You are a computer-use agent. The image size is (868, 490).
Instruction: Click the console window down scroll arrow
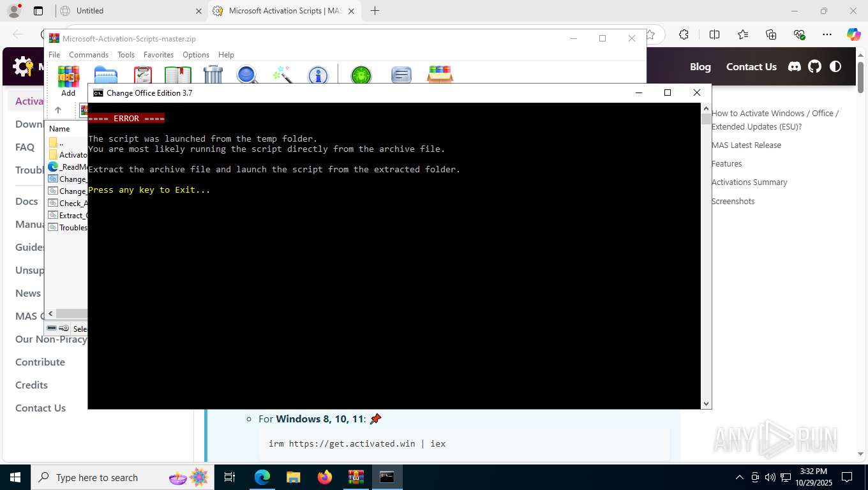(706, 403)
